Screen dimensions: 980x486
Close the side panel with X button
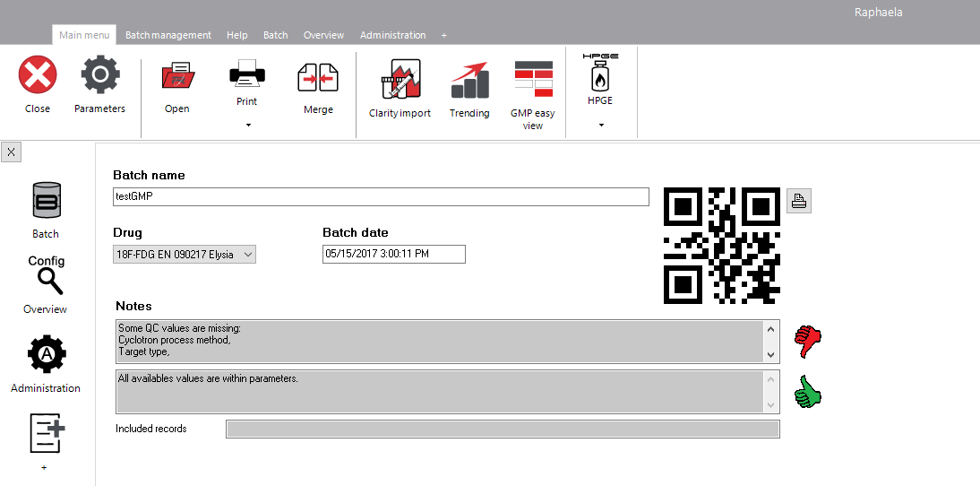tap(12, 152)
